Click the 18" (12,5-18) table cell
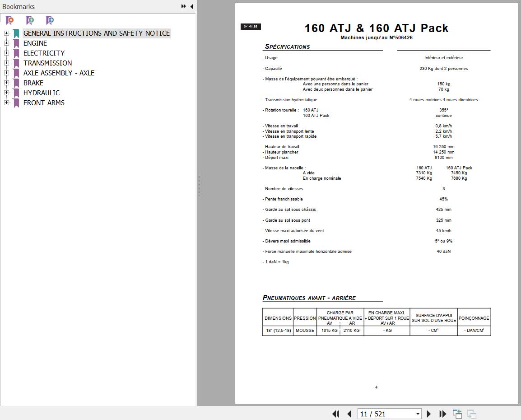This screenshot has height=420, width=521. (x=279, y=331)
